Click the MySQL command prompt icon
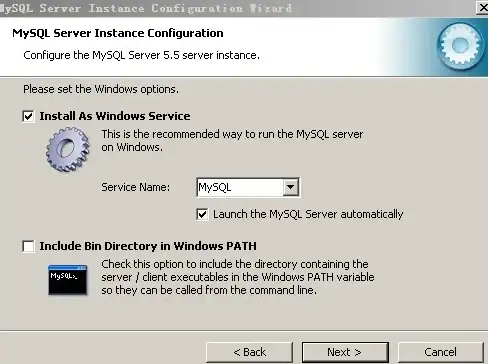This screenshot has height=364, width=488. click(x=68, y=280)
